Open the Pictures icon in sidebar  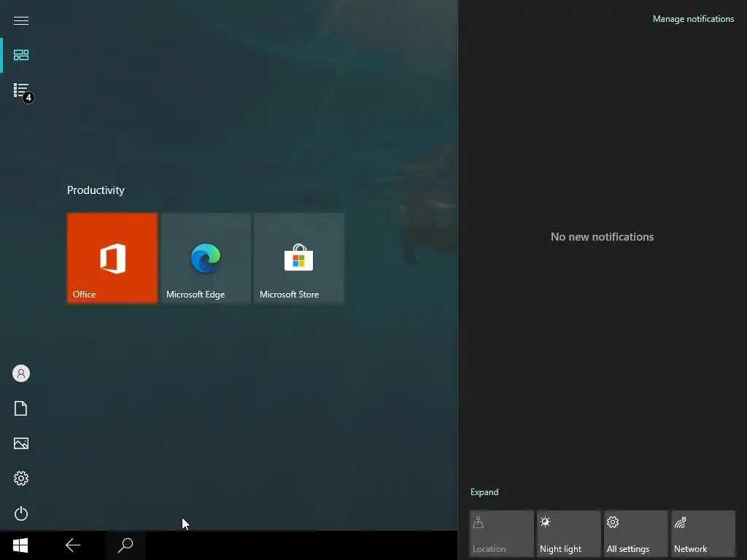pyautogui.click(x=21, y=443)
